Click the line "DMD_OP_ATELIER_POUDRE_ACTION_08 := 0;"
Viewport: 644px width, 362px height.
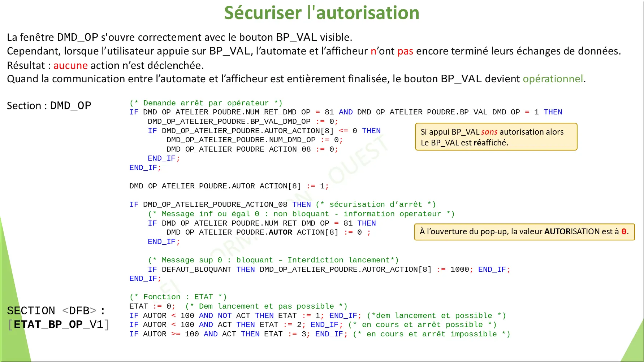252,149
